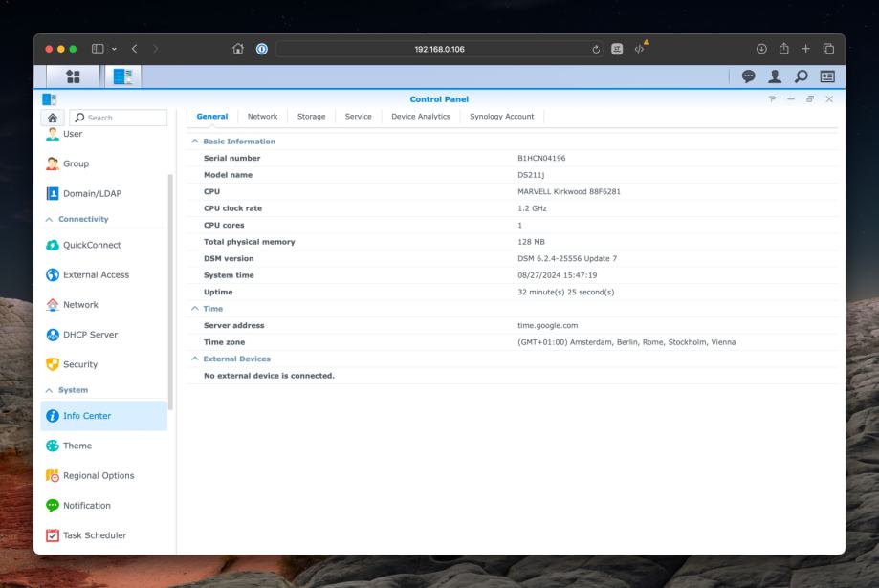Collapse the Connectivity sidebar group
The image size is (879, 588).
coord(49,219)
